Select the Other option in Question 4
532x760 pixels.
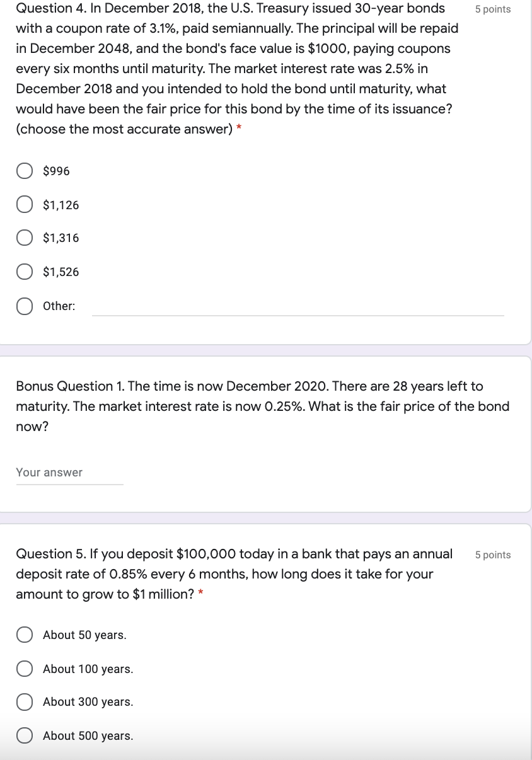25,306
